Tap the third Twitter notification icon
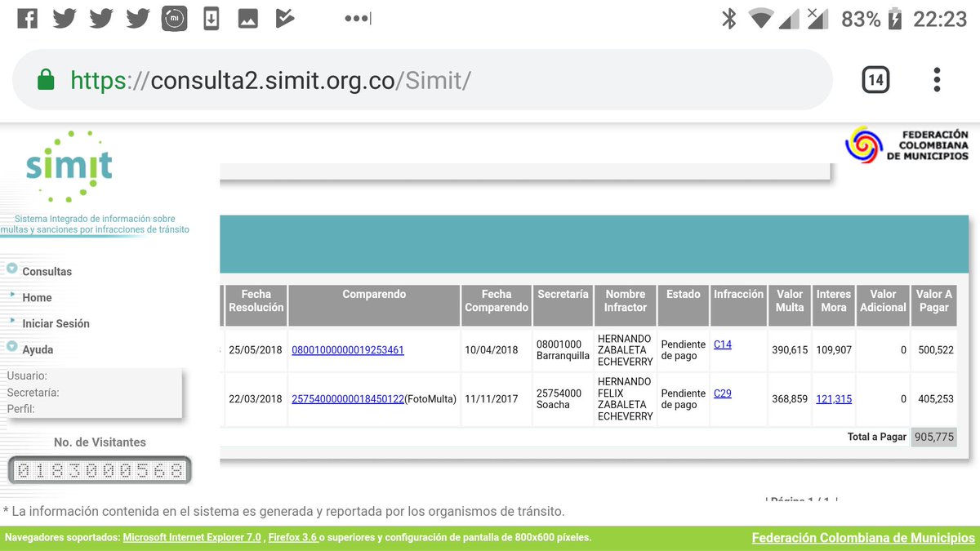Viewport: 980px width, 551px height. 137,18
